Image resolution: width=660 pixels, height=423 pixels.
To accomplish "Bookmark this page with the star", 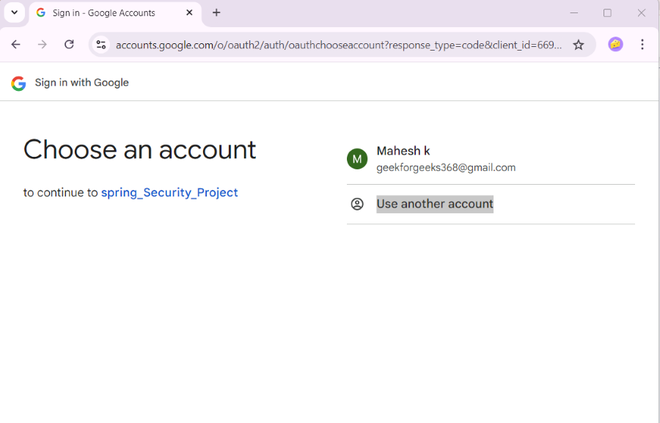I will point(578,45).
